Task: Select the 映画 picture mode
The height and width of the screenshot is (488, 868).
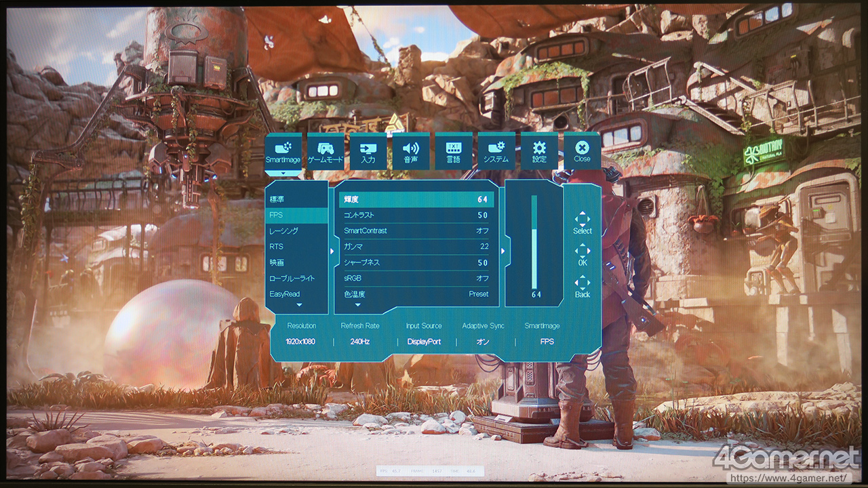Action: coord(296,262)
